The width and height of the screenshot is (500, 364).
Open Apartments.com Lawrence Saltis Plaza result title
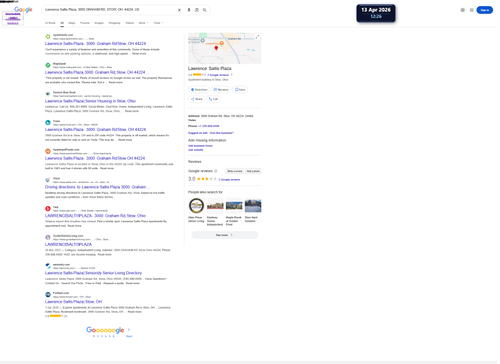click(95, 44)
